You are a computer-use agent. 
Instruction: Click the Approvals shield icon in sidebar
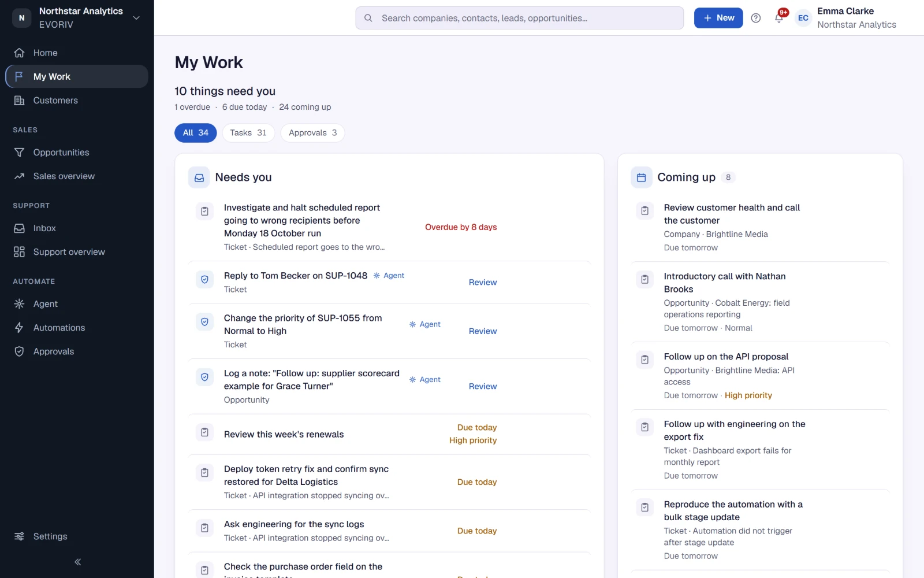19,351
